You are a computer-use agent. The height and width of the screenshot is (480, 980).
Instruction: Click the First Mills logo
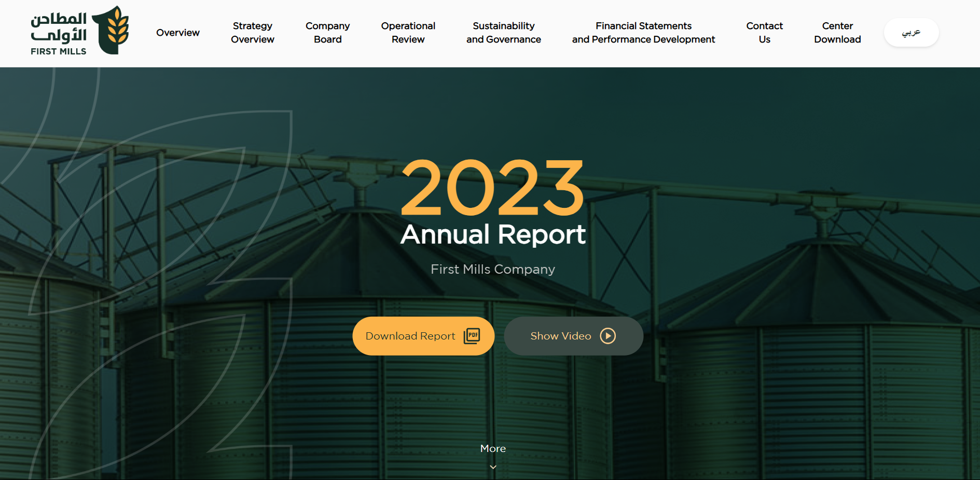click(79, 31)
